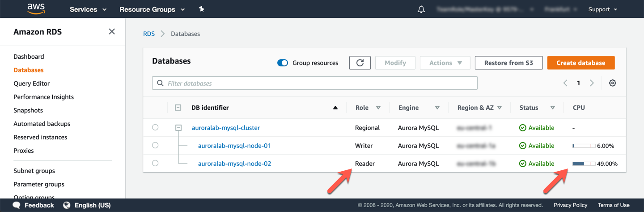Screen dimensions: 644x212
Task: Open the Services dropdown menu
Action: [88, 9]
